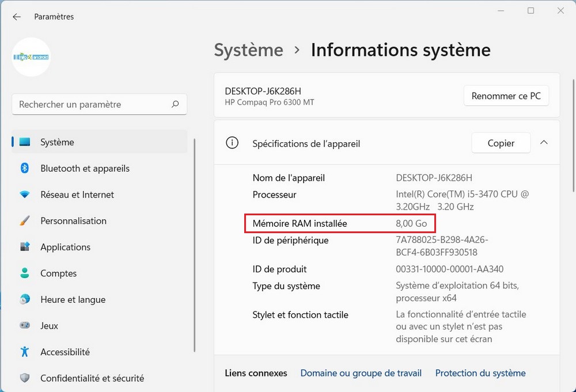
Task: Open Personnalisation settings
Action: click(x=100, y=220)
